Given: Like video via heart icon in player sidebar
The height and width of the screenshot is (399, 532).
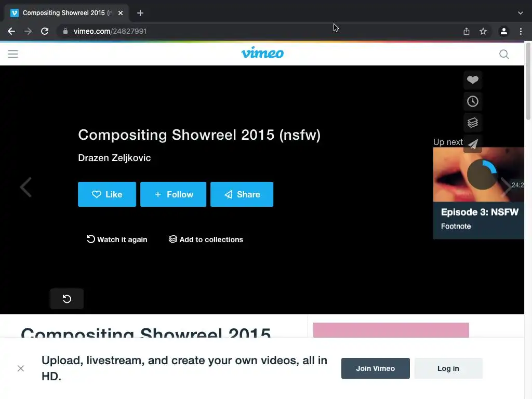Looking at the screenshot, I should pyautogui.click(x=473, y=79).
